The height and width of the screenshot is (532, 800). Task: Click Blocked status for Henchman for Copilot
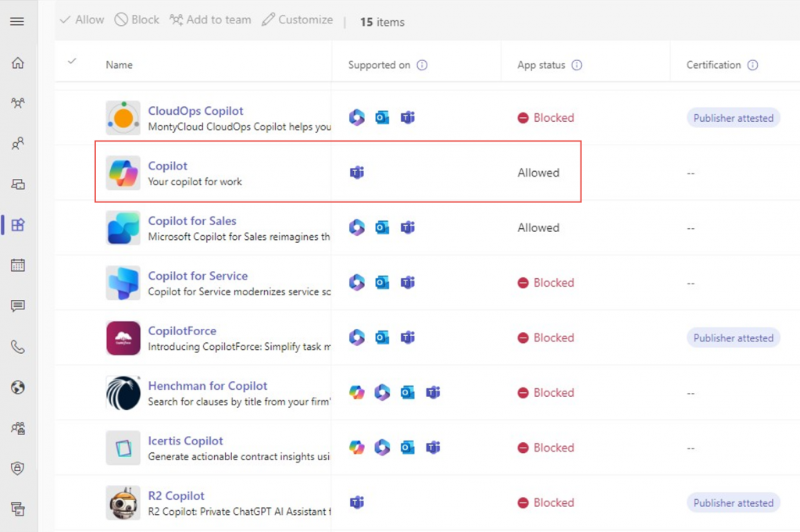tap(545, 393)
